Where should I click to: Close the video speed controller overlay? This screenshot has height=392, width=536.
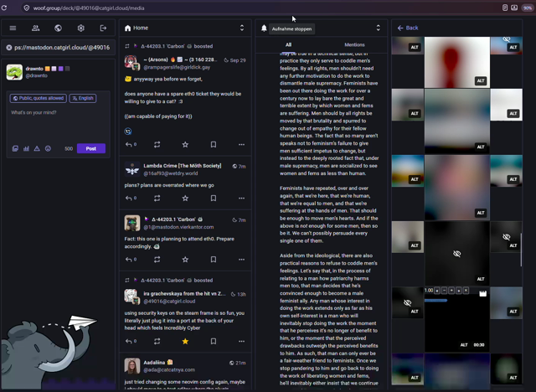tap(466, 291)
